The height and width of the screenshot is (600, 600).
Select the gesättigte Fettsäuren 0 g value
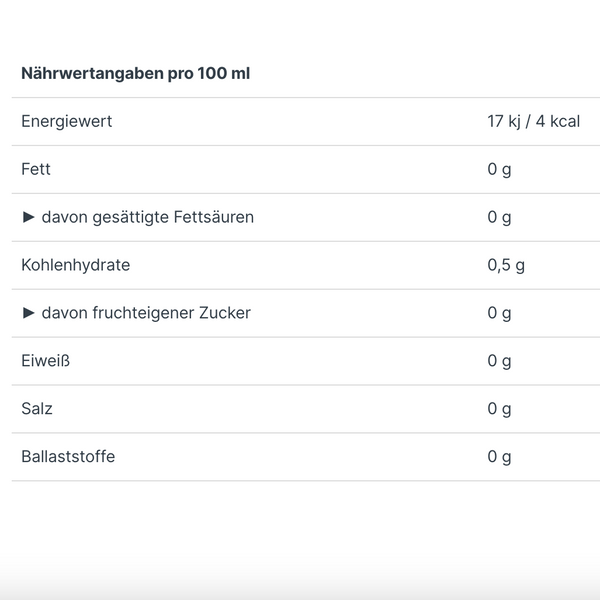click(499, 217)
